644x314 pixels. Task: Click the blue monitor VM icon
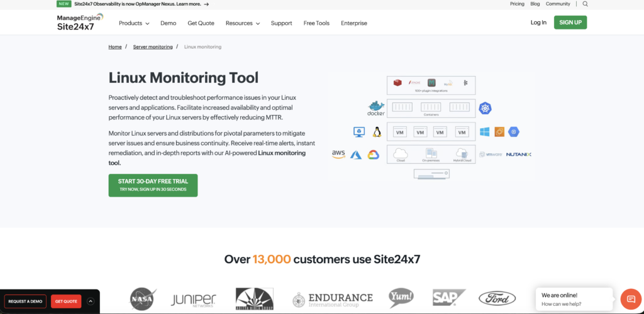click(359, 132)
